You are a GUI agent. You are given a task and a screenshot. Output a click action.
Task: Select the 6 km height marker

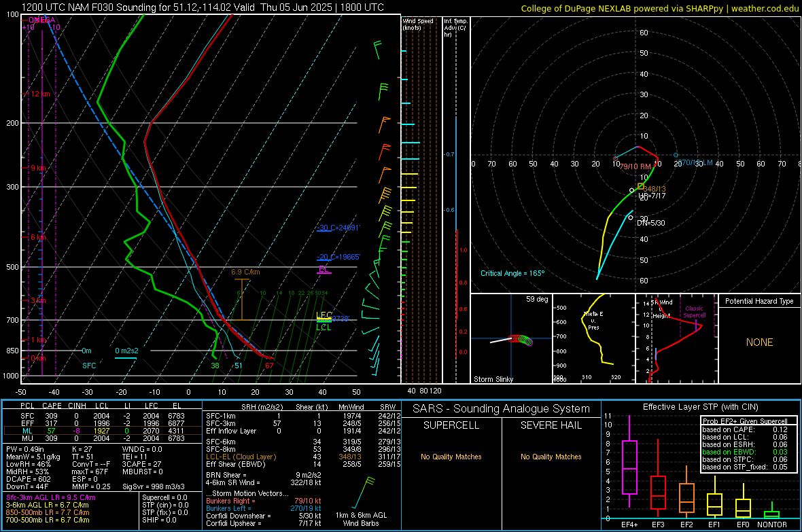[x=38, y=237]
